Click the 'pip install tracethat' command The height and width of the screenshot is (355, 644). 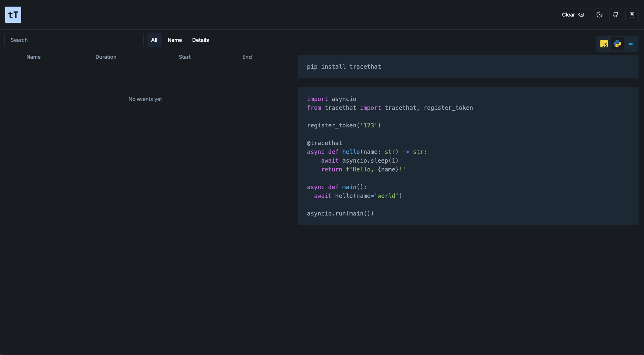coord(344,66)
